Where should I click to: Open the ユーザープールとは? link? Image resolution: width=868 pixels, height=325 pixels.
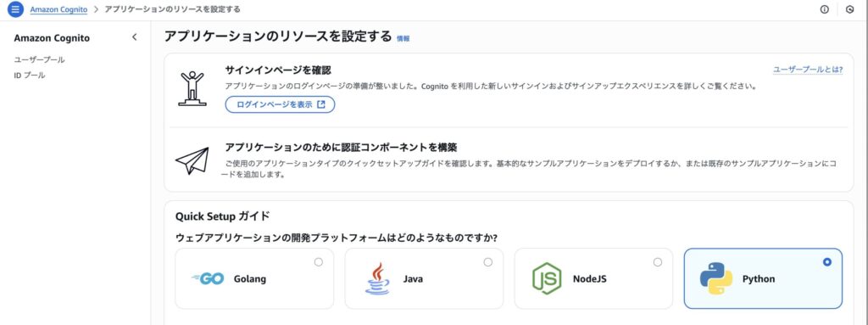click(x=808, y=70)
